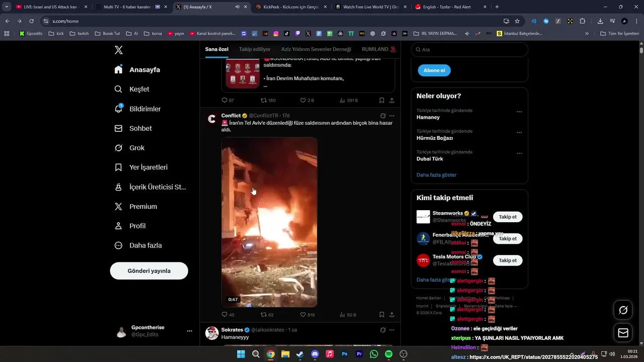Click Daha fazla göster under trends
This screenshot has height=362, width=644.
437,175
